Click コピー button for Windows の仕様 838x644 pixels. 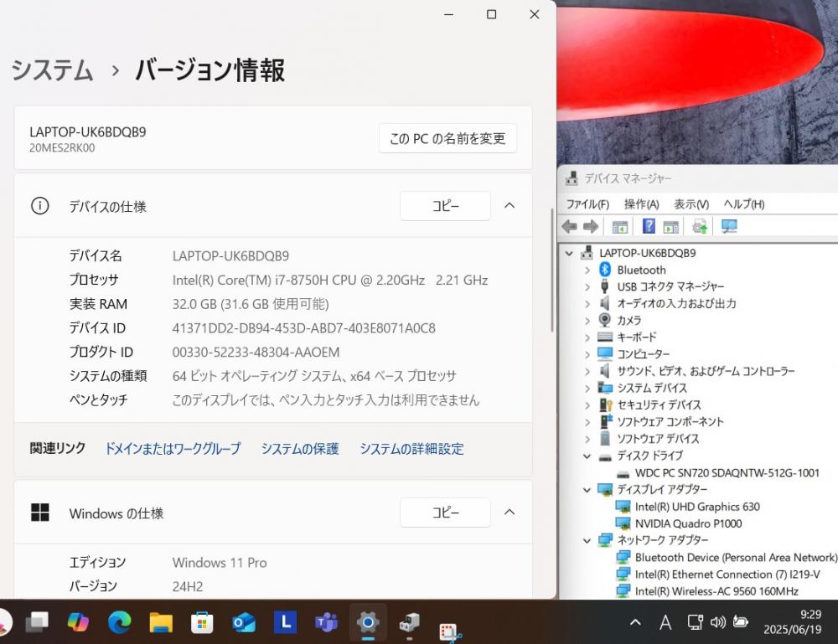[x=445, y=513]
